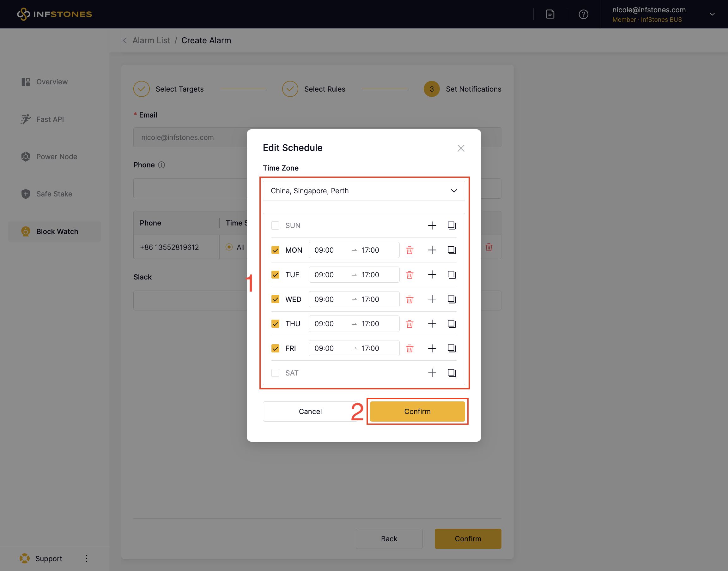Enable the SUN checkbox
Image resolution: width=728 pixels, height=571 pixels.
pos(275,225)
